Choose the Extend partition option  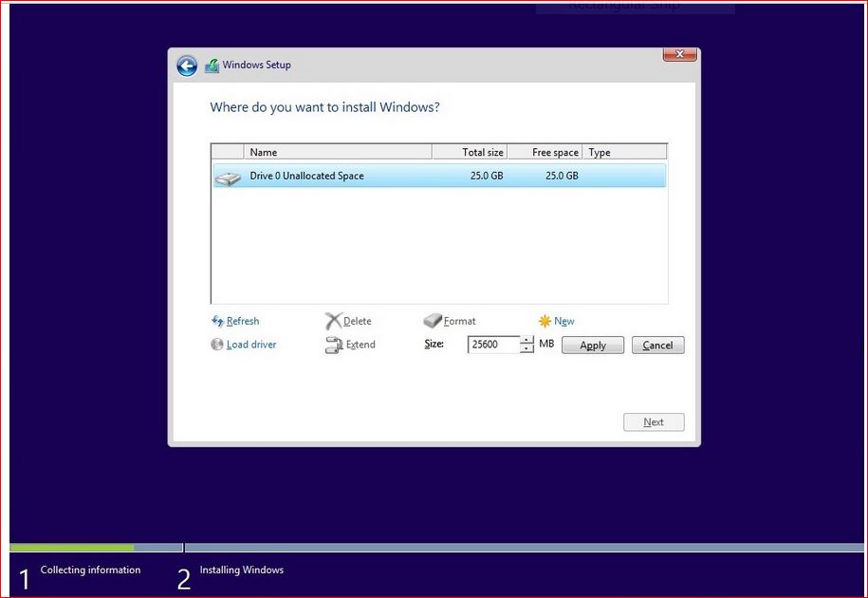point(360,345)
